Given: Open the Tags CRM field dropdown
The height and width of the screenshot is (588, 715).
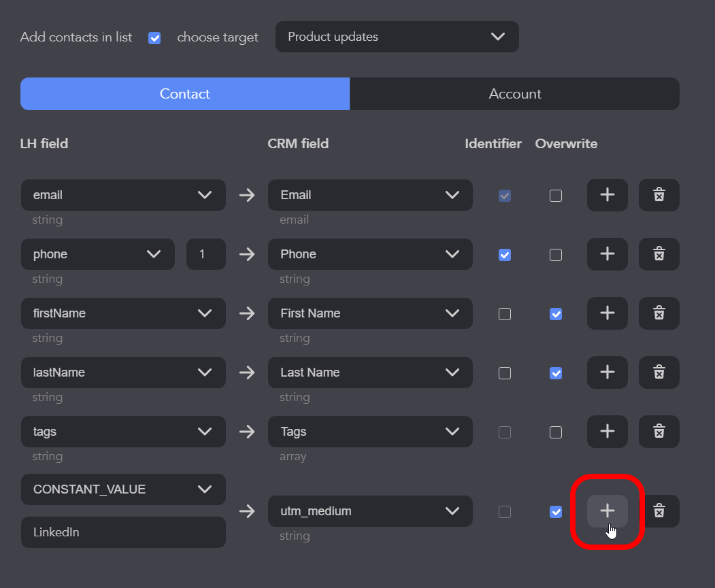Looking at the screenshot, I should tap(370, 432).
